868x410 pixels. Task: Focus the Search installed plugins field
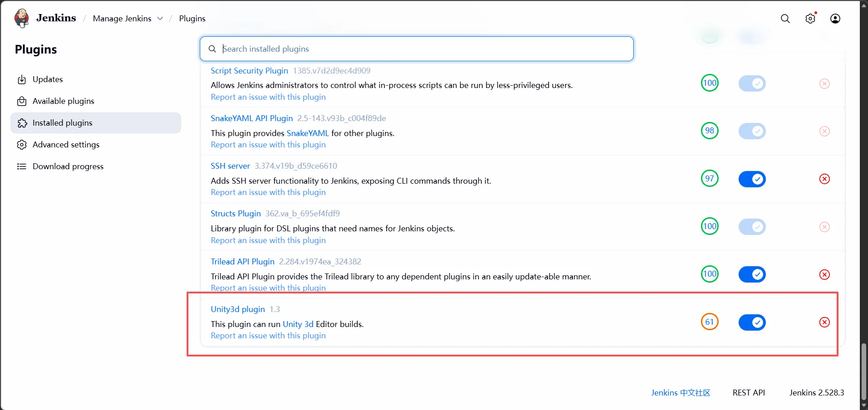416,49
